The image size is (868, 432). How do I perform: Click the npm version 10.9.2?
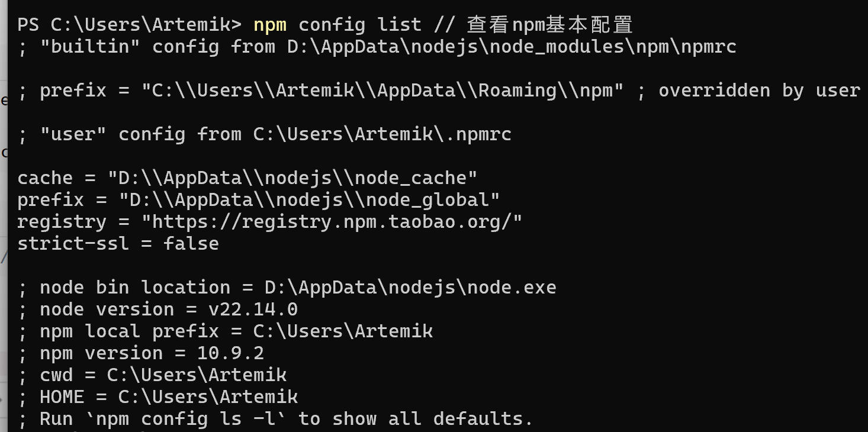point(230,353)
